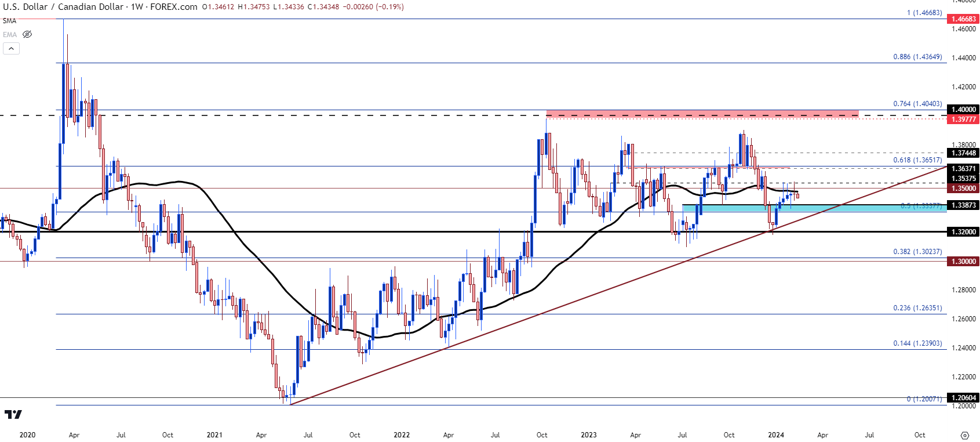
Task: Select the red resistance zone rectangle
Action: point(702,114)
